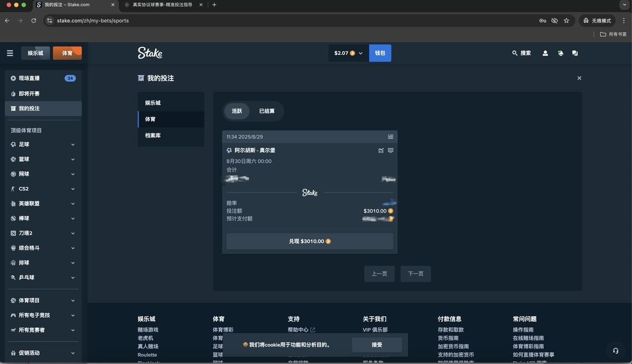Bookmark this page with star icon
The width and height of the screenshot is (632, 364).
point(566,21)
